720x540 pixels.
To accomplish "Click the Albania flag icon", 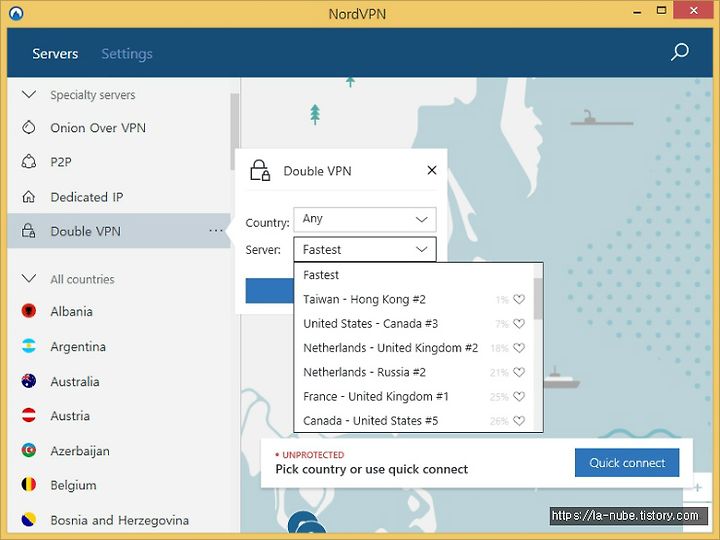I will tap(28, 311).
